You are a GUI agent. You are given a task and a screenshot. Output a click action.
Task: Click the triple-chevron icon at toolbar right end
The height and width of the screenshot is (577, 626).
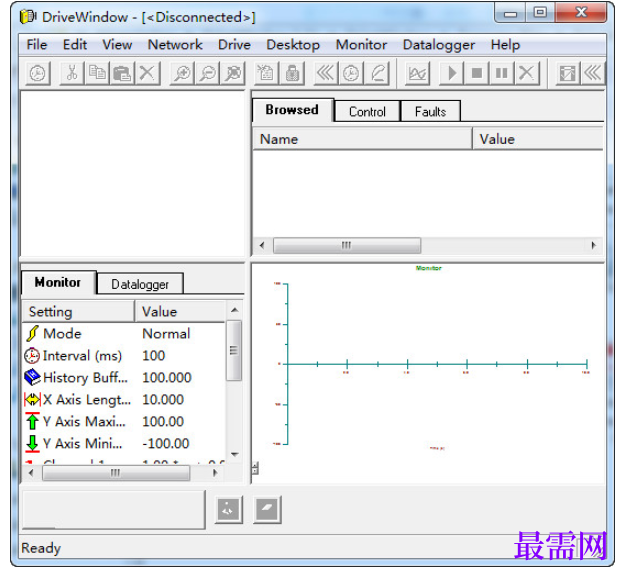pyautogui.click(x=593, y=73)
